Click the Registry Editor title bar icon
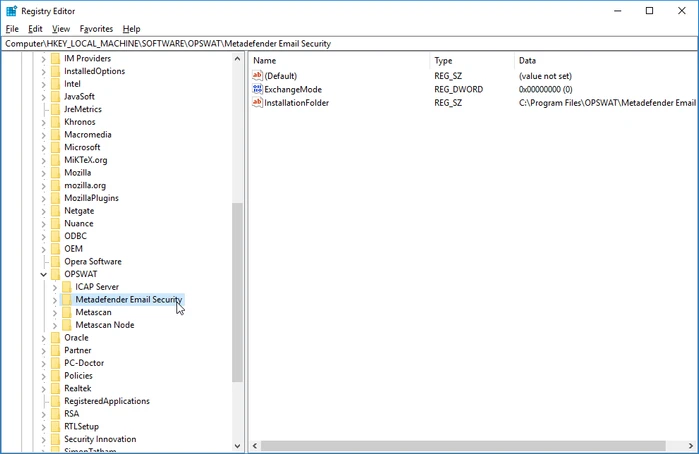699x454 pixels. [x=11, y=11]
